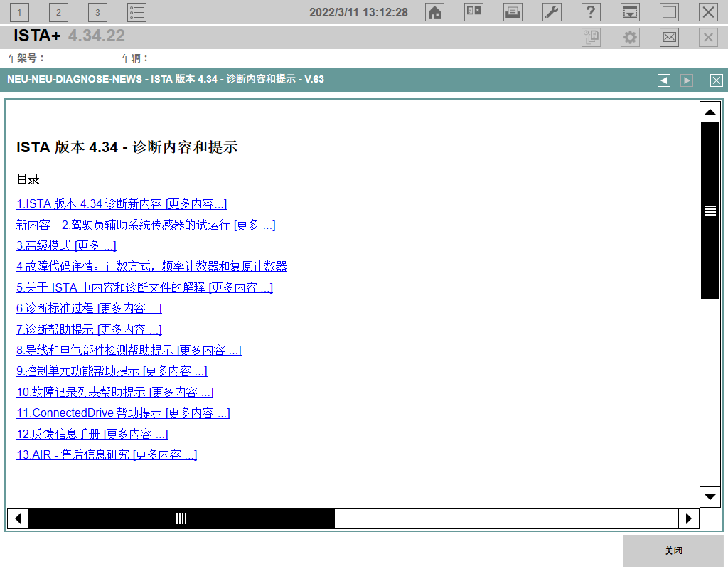Open the wrench tools icon

click(x=552, y=13)
